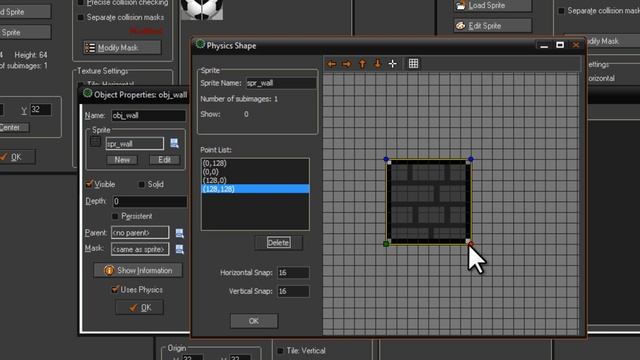This screenshot has width=640, height=360.
Task: Select the top-right blue shape point
Action: (x=471, y=159)
